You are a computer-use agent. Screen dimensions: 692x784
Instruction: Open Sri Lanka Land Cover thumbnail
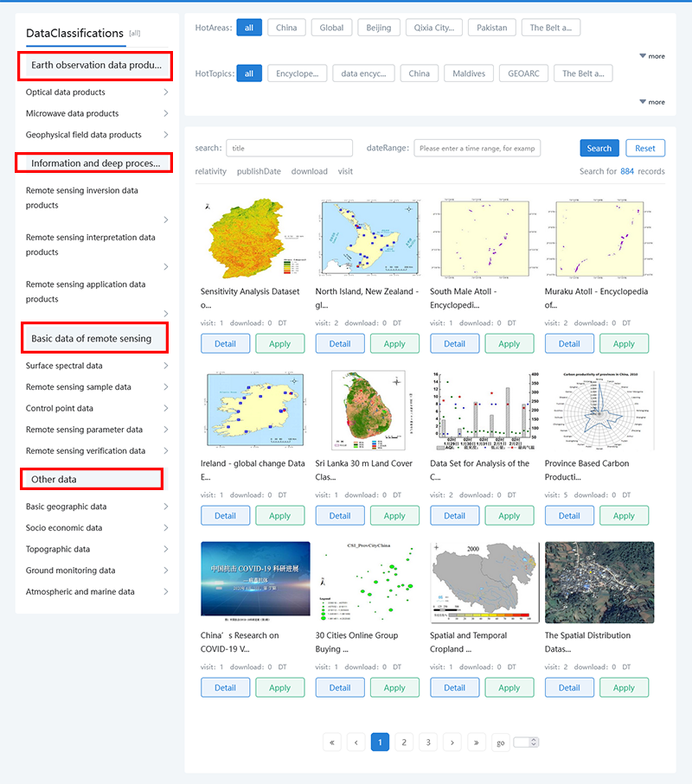point(367,411)
